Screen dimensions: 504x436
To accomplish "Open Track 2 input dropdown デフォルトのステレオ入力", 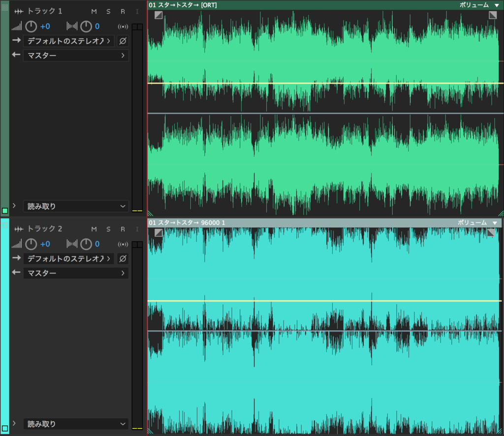I will click(x=69, y=259).
